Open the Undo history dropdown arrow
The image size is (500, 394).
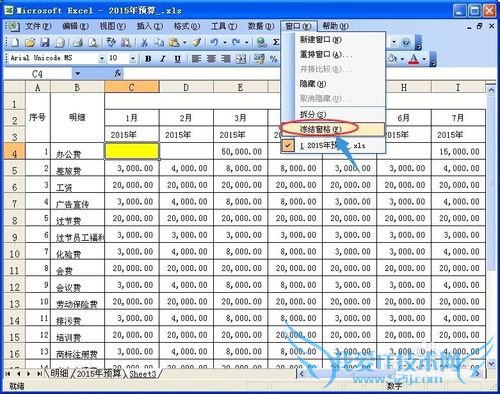click(225, 43)
